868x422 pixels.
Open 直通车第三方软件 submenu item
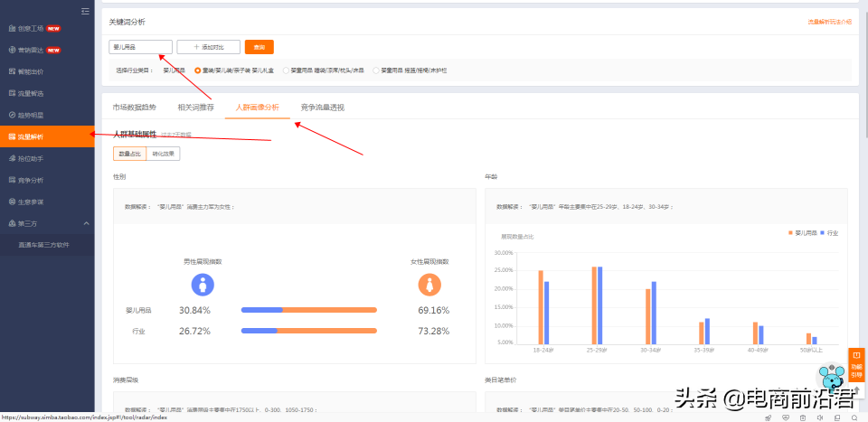[x=43, y=244]
